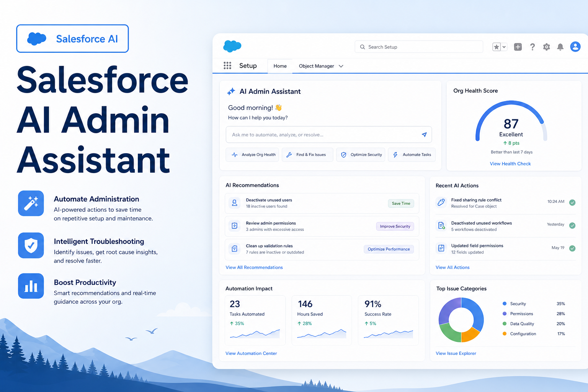588x392 pixels.
Task: Click the Review admin permissions icon
Action: coord(235,226)
